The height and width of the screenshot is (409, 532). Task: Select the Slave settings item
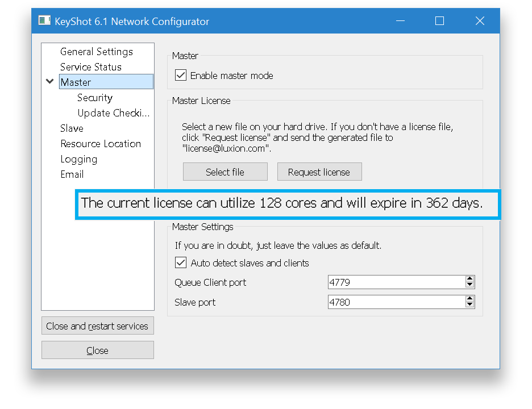(72, 128)
